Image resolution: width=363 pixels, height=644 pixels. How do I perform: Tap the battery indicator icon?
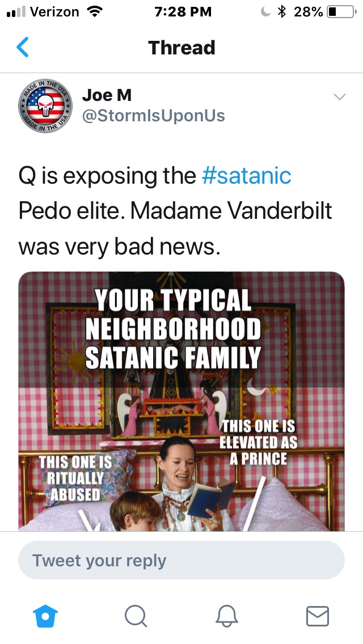340,11
